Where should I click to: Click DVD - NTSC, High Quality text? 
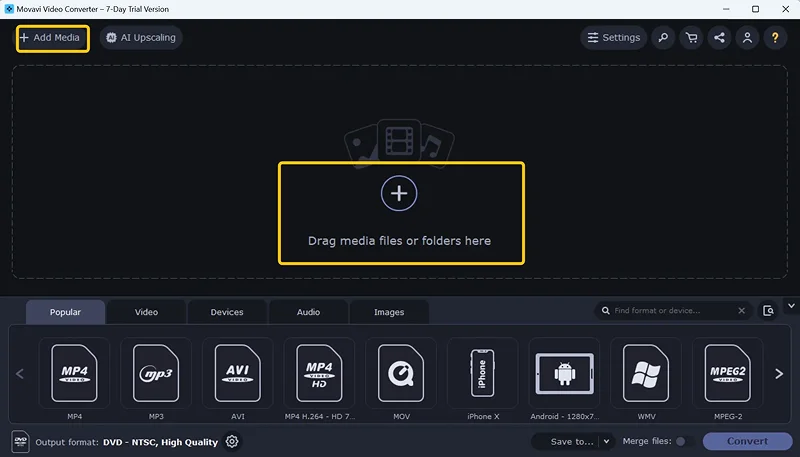click(160, 442)
